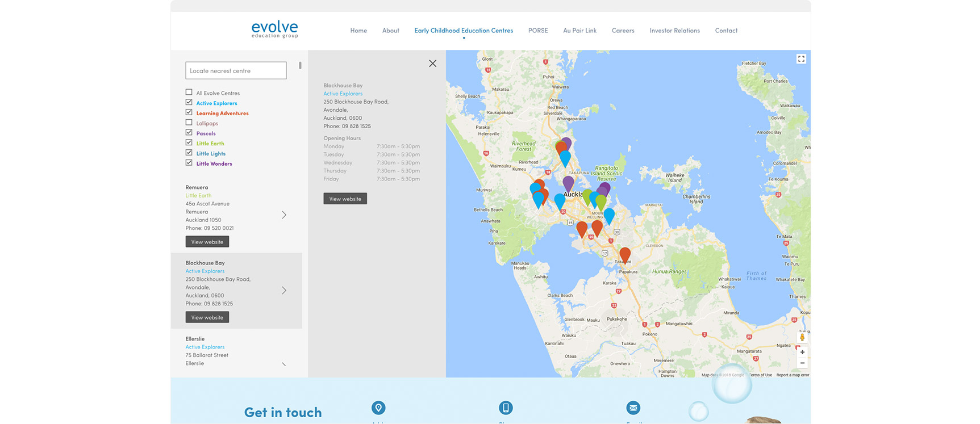Open map Terms of Use
Screen dimensions: 980x424
point(760,375)
